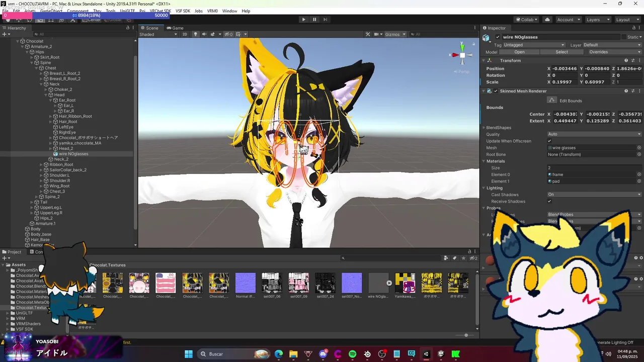Open the Collab dropdown
Image resolution: width=644 pixels, height=362 pixels.
pyautogui.click(x=527, y=20)
